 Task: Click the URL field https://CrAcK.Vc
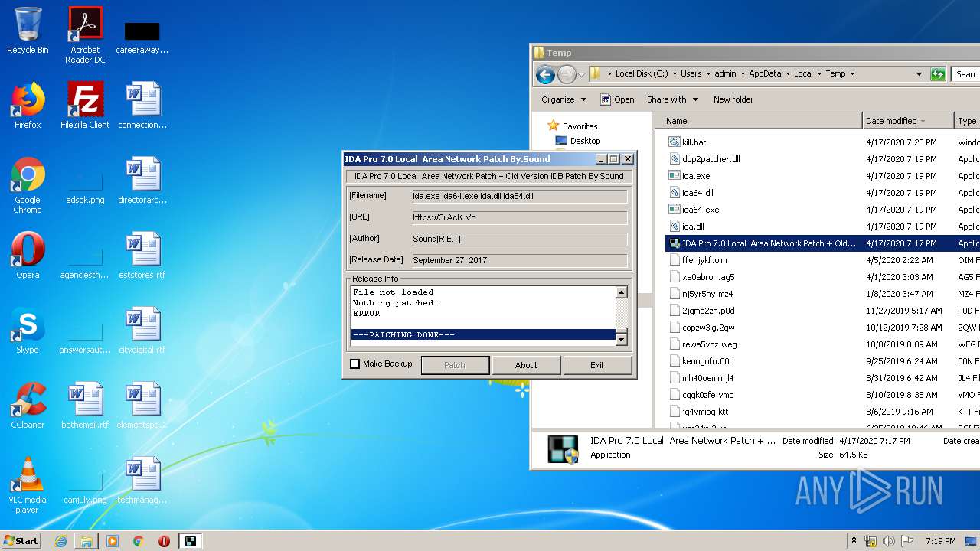coord(519,217)
